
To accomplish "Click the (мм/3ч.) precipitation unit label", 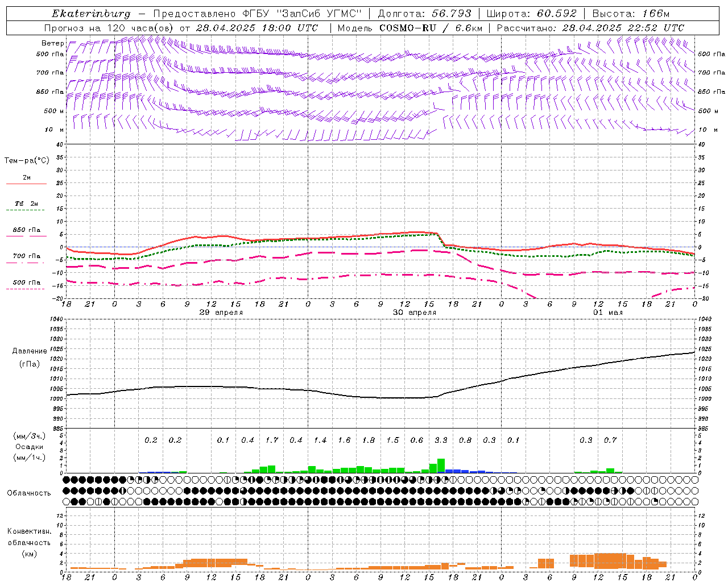I will click(x=29, y=436).
